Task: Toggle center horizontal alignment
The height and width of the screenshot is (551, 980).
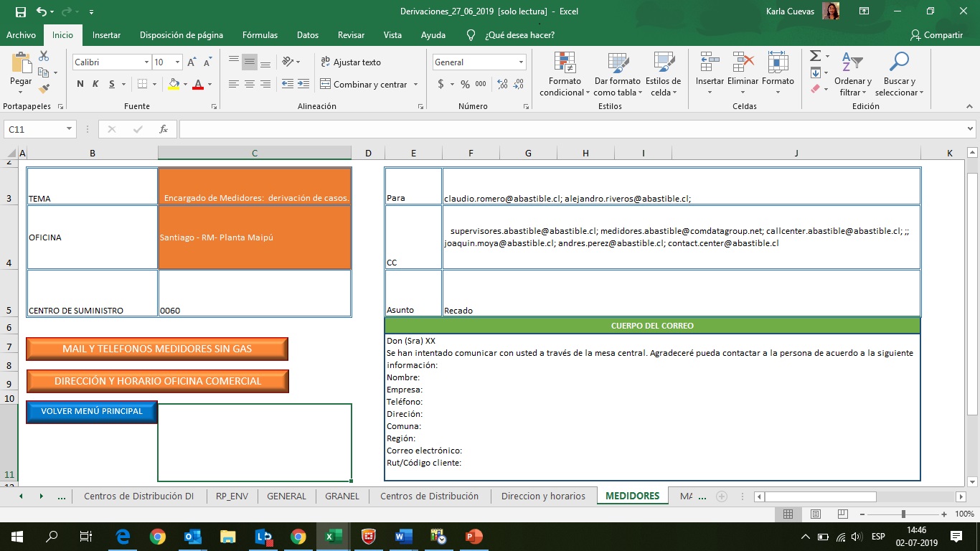Action: coord(250,84)
